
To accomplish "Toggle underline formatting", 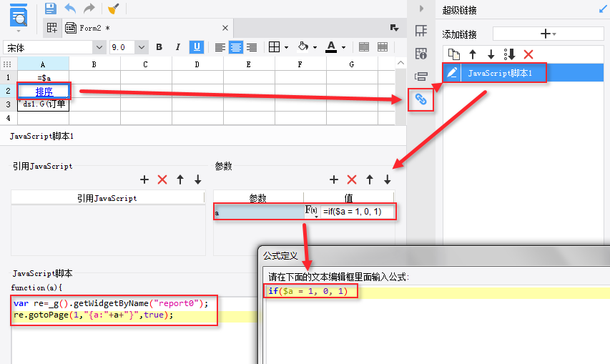I will [197, 47].
